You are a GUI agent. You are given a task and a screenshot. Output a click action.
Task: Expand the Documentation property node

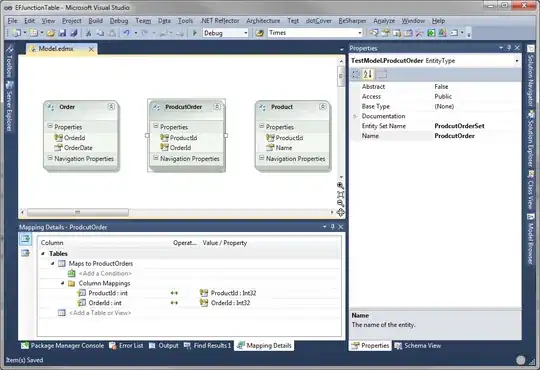(x=355, y=116)
